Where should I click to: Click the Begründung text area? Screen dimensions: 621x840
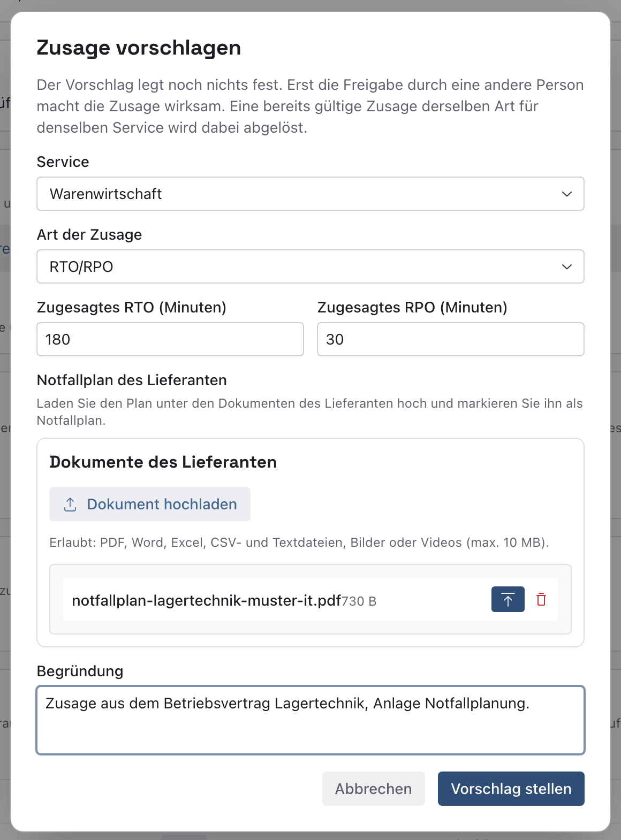(x=310, y=720)
